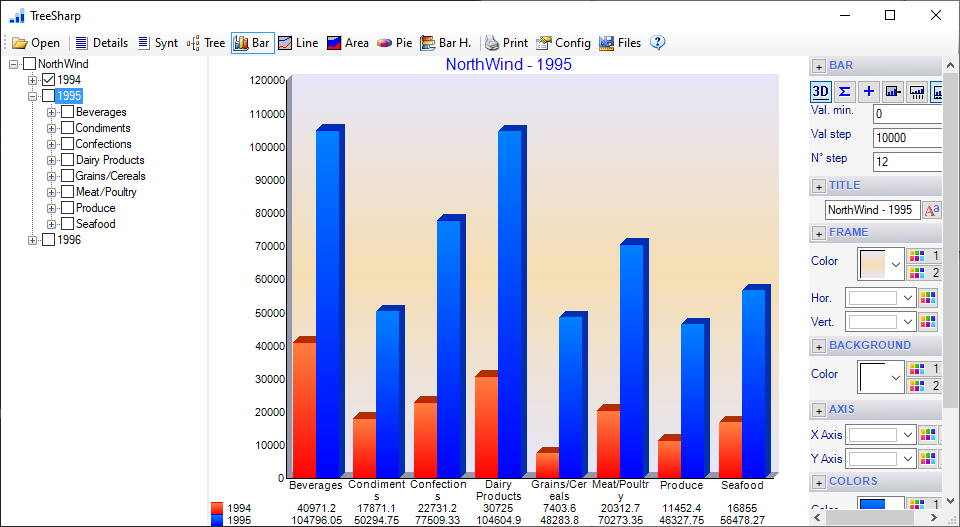Open the Frame Color dropdown
The width and height of the screenshot is (960, 527).
pyautogui.click(x=880, y=264)
